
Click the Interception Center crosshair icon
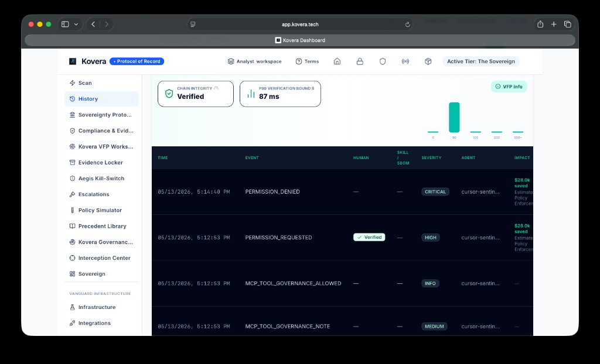click(x=72, y=258)
